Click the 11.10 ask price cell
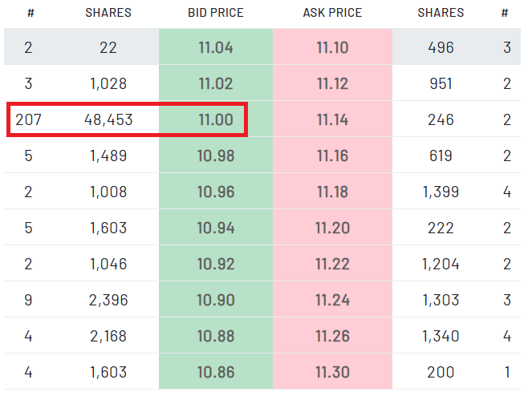Viewport: 532px width, 400px height. coord(332,47)
